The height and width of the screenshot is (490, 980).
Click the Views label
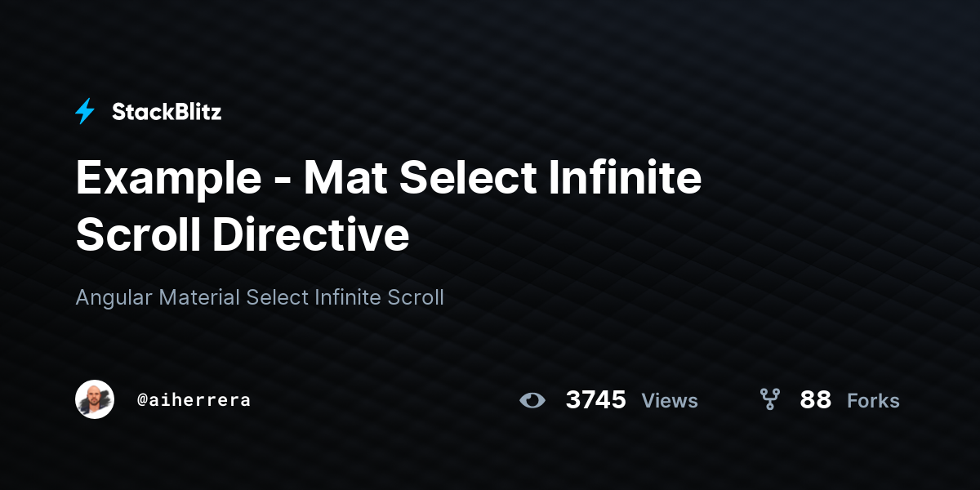click(x=670, y=401)
